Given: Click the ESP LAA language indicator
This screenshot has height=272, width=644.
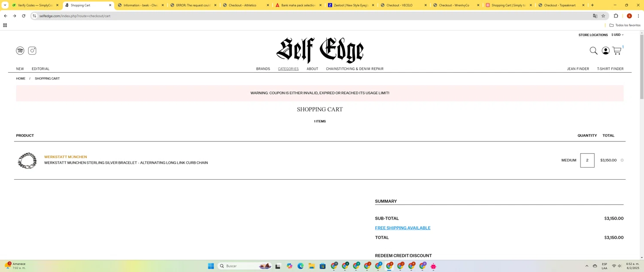Looking at the screenshot, I should click(x=605, y=266).
